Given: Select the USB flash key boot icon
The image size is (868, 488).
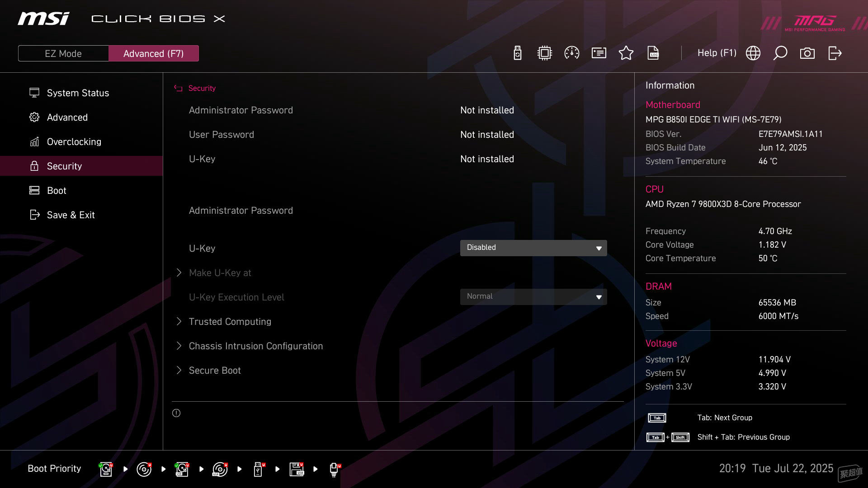Looking at the screenshot, I should tap(259, 469).
